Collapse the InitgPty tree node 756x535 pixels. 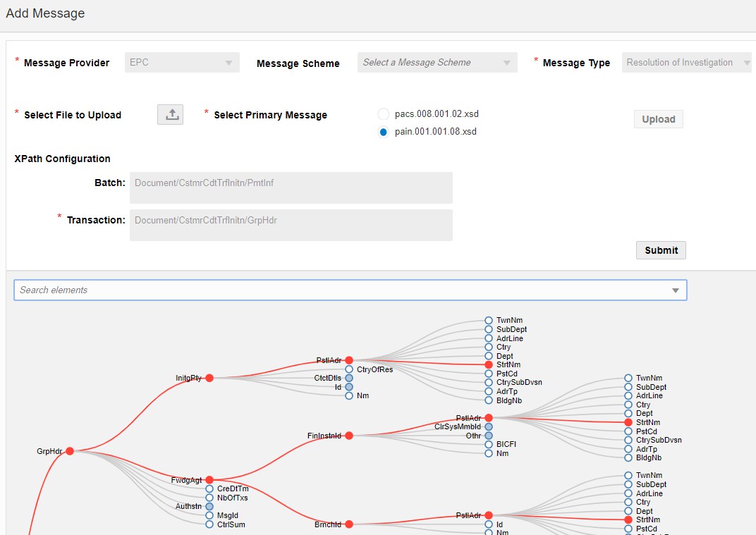pyautogui.click(x=209, y=378)
